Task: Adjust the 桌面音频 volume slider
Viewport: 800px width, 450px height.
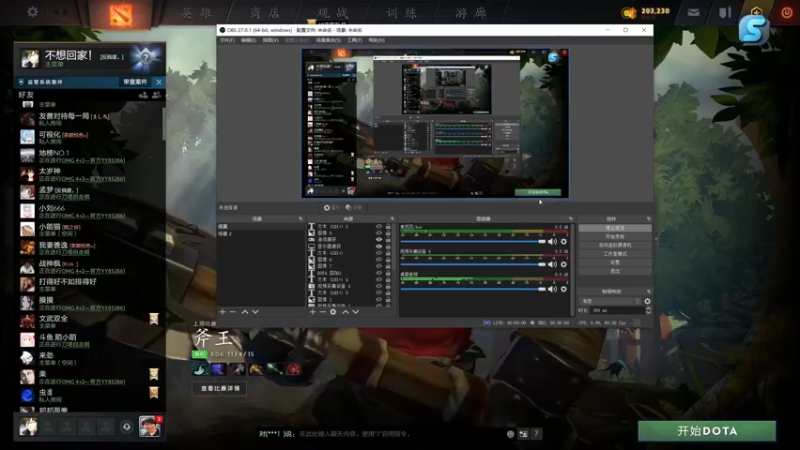Action: tap(473, 289)
